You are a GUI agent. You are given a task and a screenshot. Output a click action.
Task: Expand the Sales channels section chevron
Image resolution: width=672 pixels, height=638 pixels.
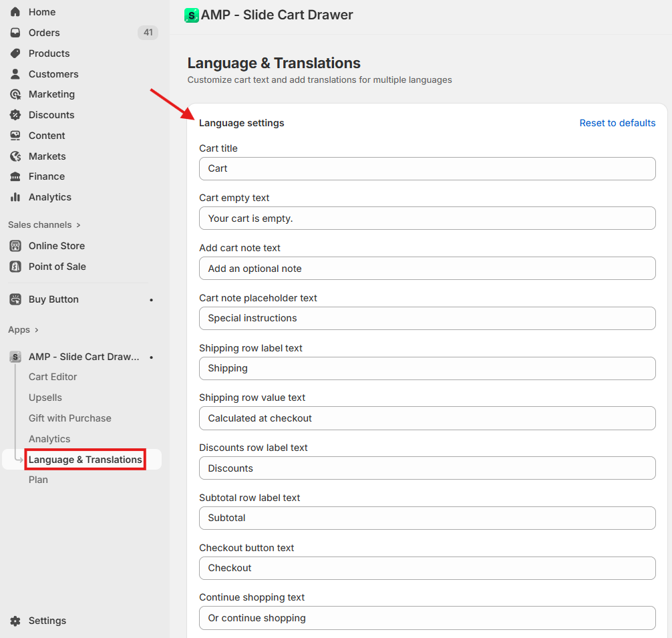pyautogui.click(x=78, y=225)
